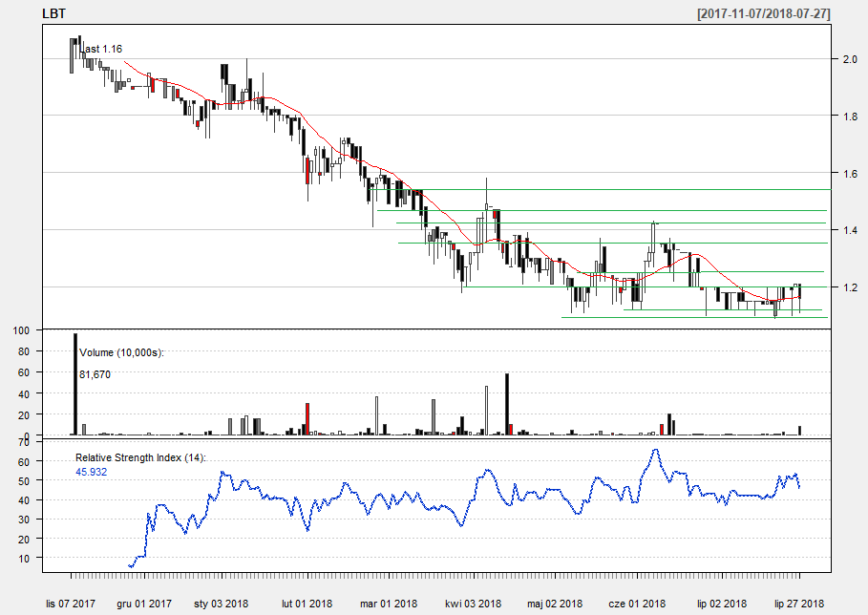The image size is (868, 615).
Task: Click the date range label 2017-11-07/2018-07-27
Action: (x=764, y=13)
